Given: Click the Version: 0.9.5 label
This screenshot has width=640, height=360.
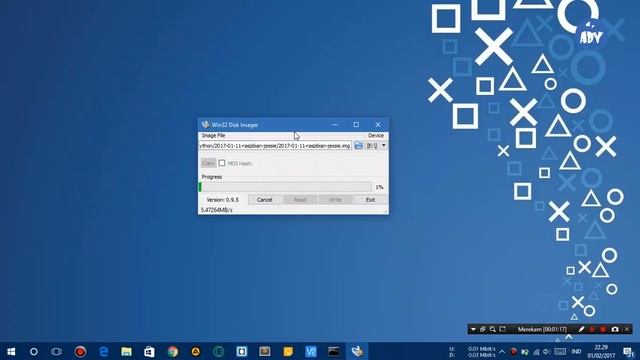Looking at the screenshot, I should (x=222, y=200).
